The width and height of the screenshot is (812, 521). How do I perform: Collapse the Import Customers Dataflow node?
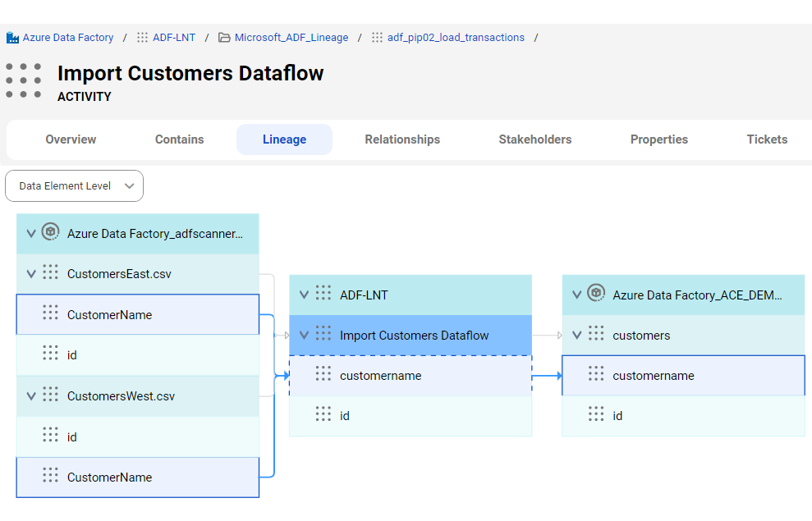point(304,335)
